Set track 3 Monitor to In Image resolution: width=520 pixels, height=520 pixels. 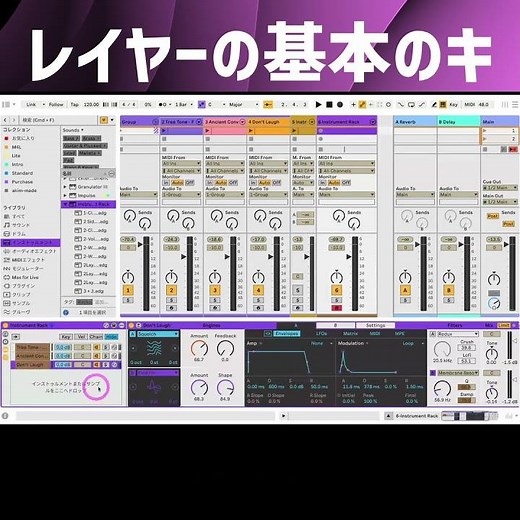click(x=209, y=183)
